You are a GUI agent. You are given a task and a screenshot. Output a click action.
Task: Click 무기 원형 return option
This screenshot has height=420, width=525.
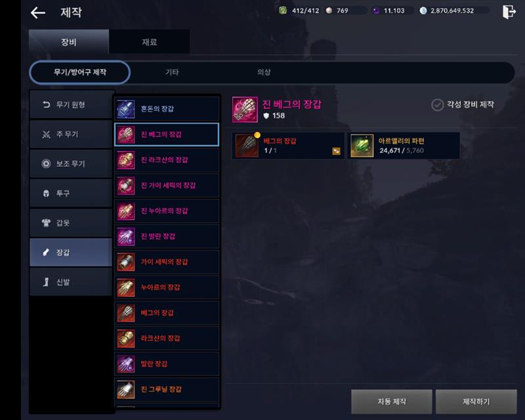coord(71,105)
